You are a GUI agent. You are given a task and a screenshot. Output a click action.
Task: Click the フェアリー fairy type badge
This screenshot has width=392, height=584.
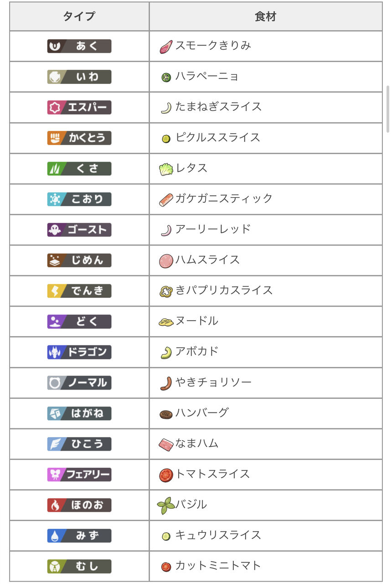[x=79, y=474]
